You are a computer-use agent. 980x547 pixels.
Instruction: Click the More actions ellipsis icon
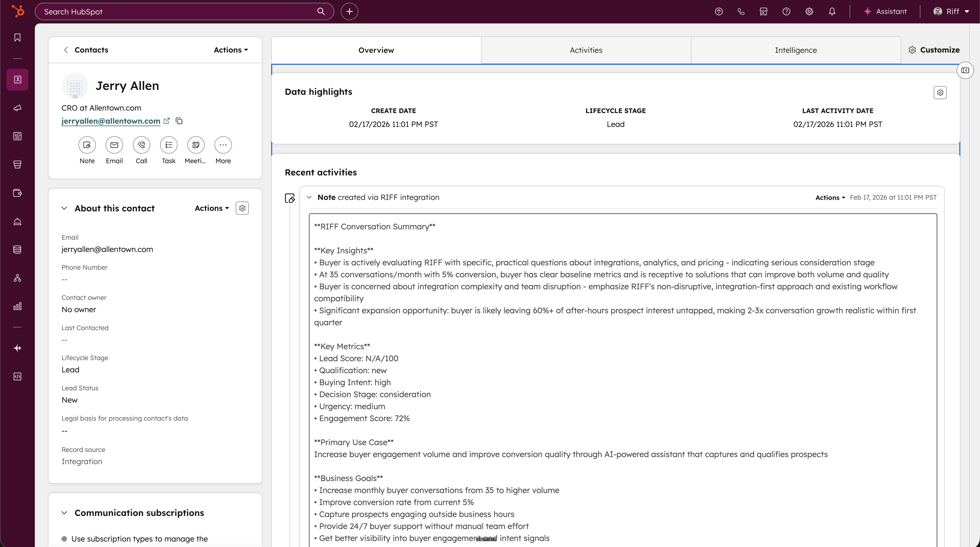pos(223,145)
